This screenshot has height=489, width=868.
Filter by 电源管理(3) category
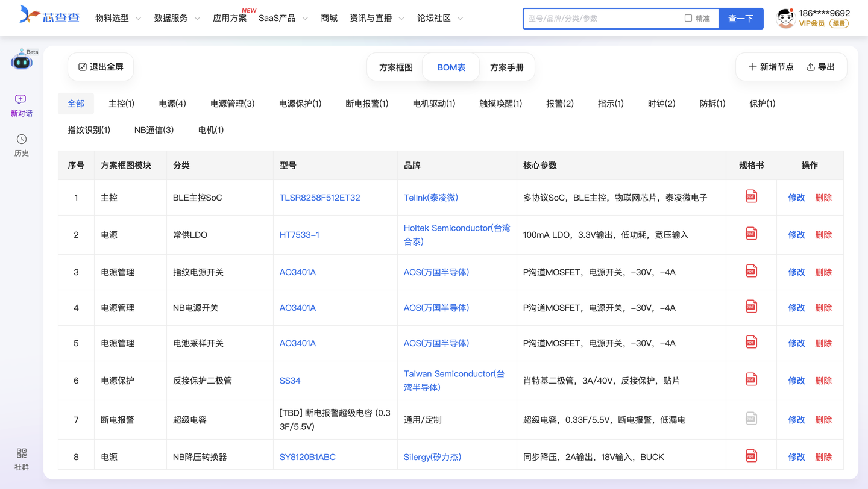pyautogui.click(x=233, y=104)
